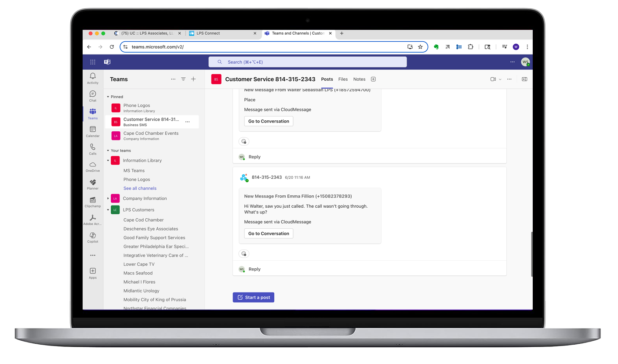Open Chrome's three-dot menu

(x=527, y=47)
